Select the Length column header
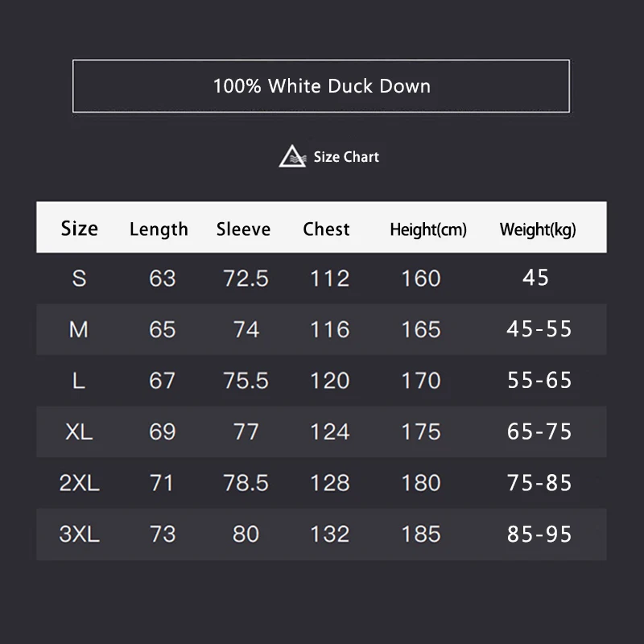The width and height of the screenshot is (644, 644). 159,229
